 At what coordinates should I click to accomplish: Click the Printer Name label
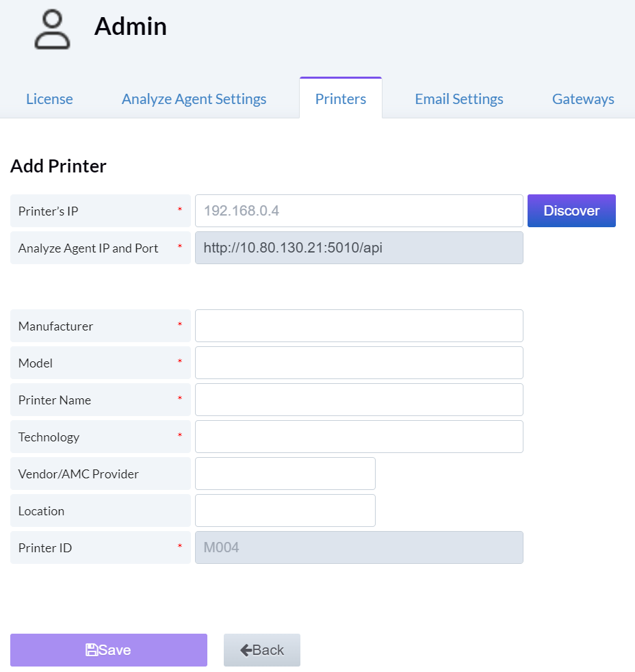tap(55, 400)
